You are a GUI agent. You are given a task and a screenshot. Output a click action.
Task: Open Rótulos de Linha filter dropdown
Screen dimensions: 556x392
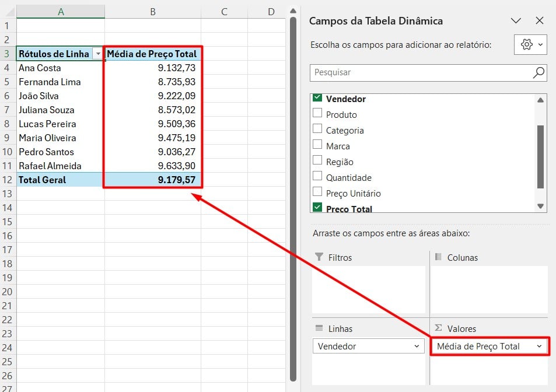[x=98, y=54]
